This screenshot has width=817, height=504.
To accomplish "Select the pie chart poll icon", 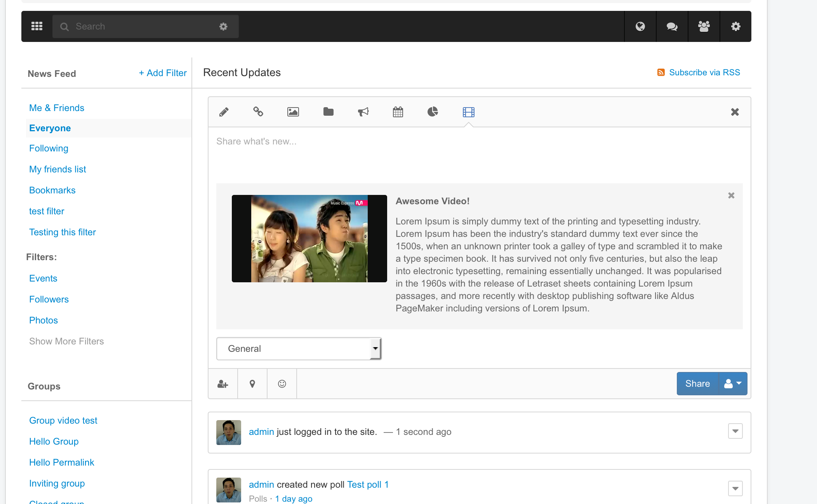I will (433, 112).
